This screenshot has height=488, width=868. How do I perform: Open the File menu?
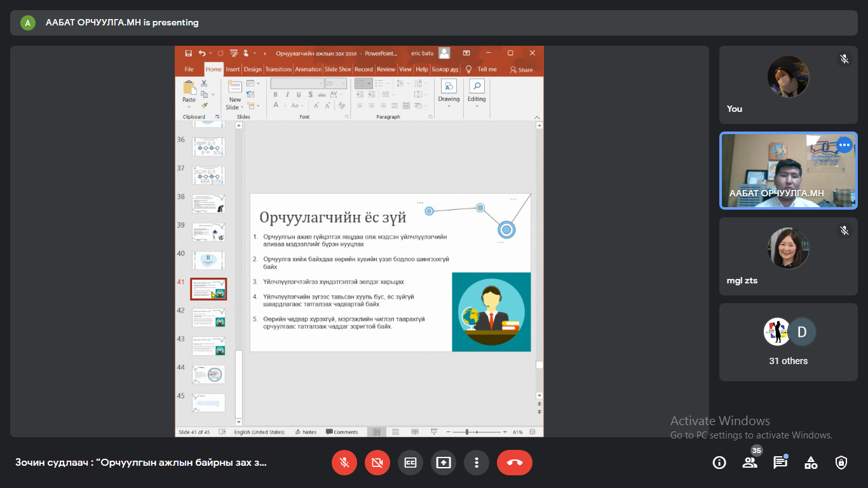point(189,69)
